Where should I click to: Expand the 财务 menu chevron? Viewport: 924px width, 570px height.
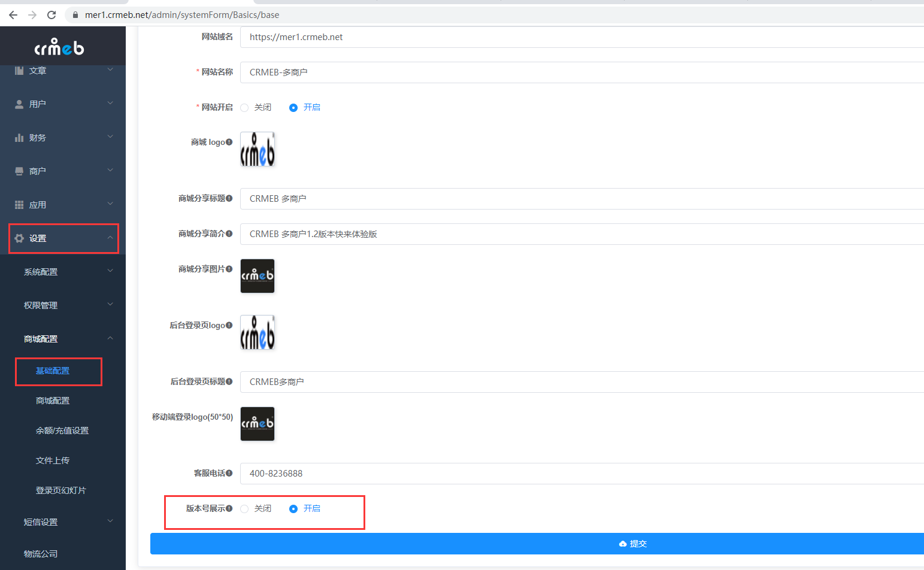point(110,137)
